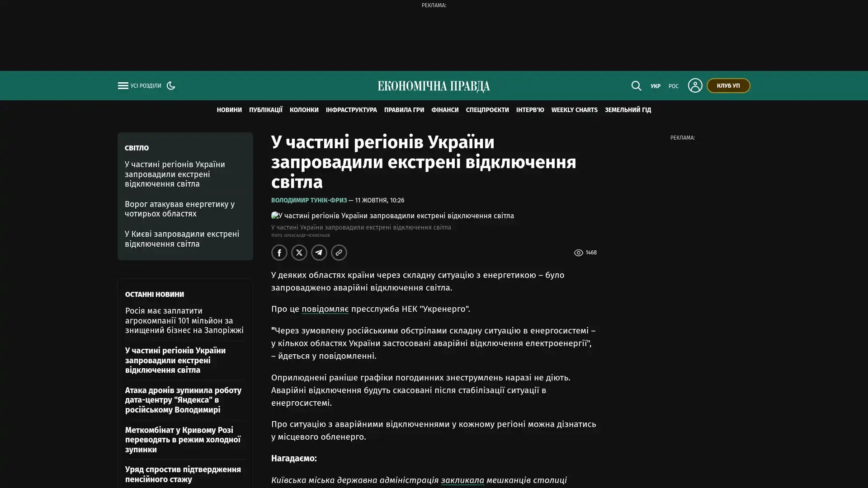Open news about дата-центр Яндекса attack

pos(183,400)
